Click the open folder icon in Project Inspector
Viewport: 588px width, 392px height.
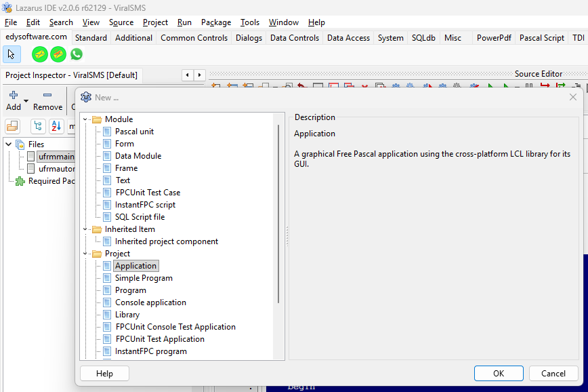coord(13,126)
